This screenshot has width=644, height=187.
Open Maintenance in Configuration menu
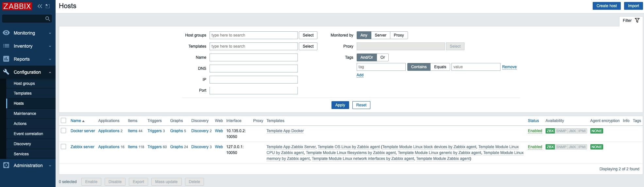[25, 114]
